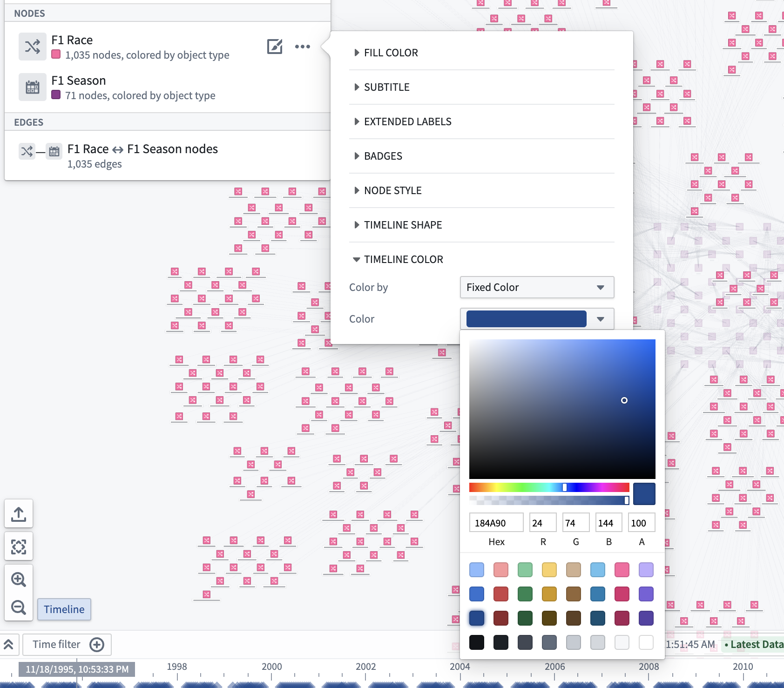Click the G value input field
The image size is (784, 688).
pyautogui.click(x=576, y=523)
